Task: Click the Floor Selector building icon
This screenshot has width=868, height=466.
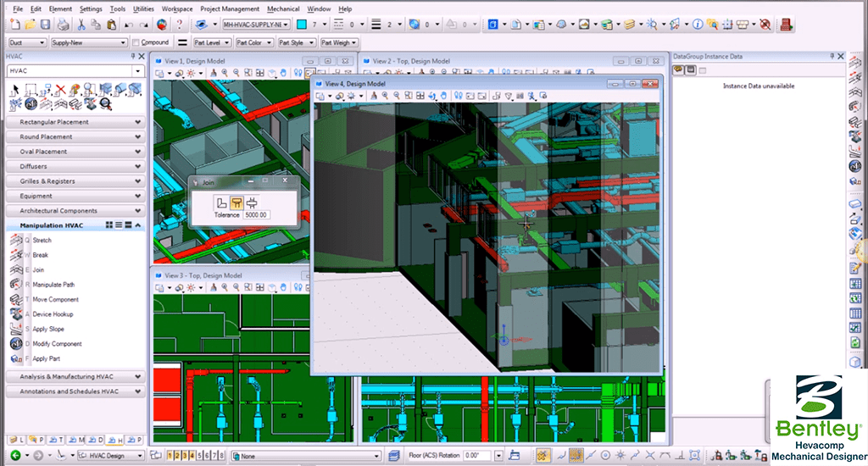Action: point(785,25)
